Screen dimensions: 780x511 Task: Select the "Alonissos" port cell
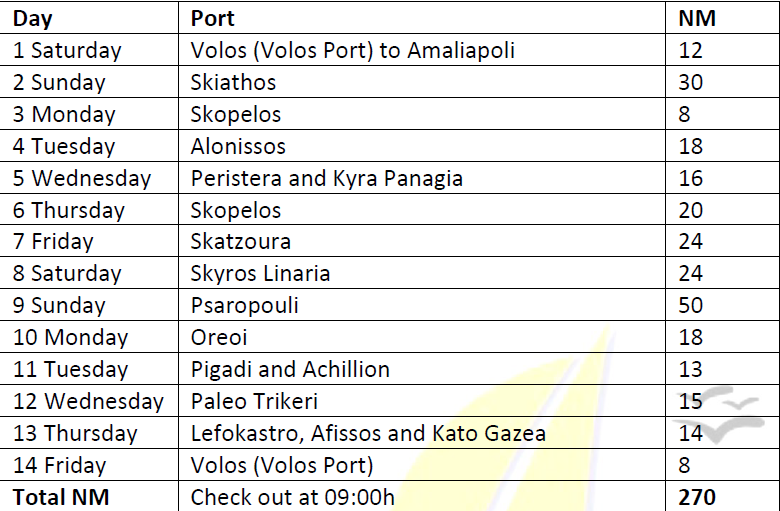(238, 146)
